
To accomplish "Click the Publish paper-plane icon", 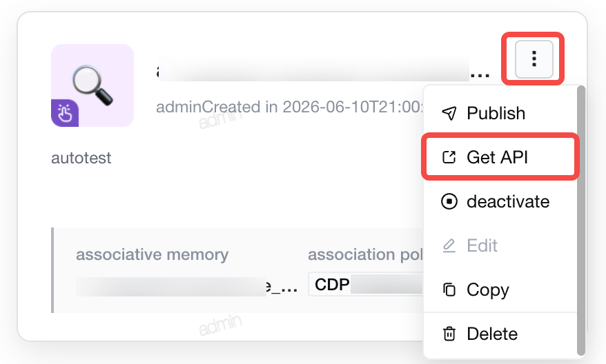I will tap(449, 113).
